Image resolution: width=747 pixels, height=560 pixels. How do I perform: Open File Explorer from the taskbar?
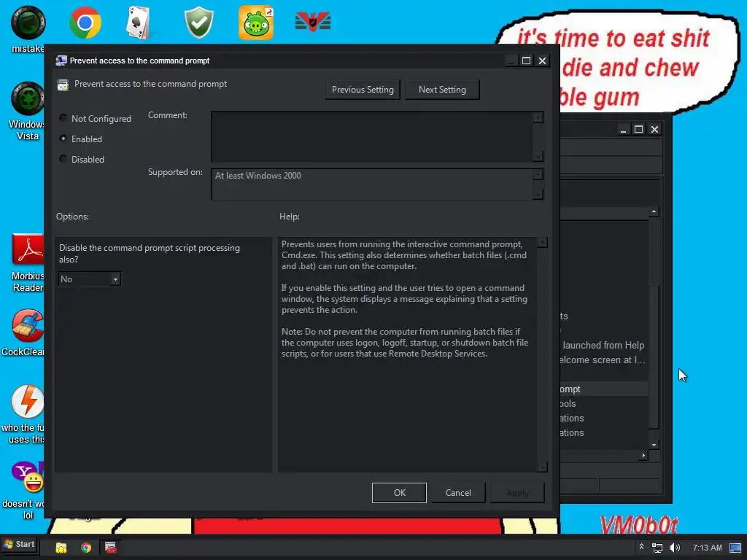[x=61, y=548]
